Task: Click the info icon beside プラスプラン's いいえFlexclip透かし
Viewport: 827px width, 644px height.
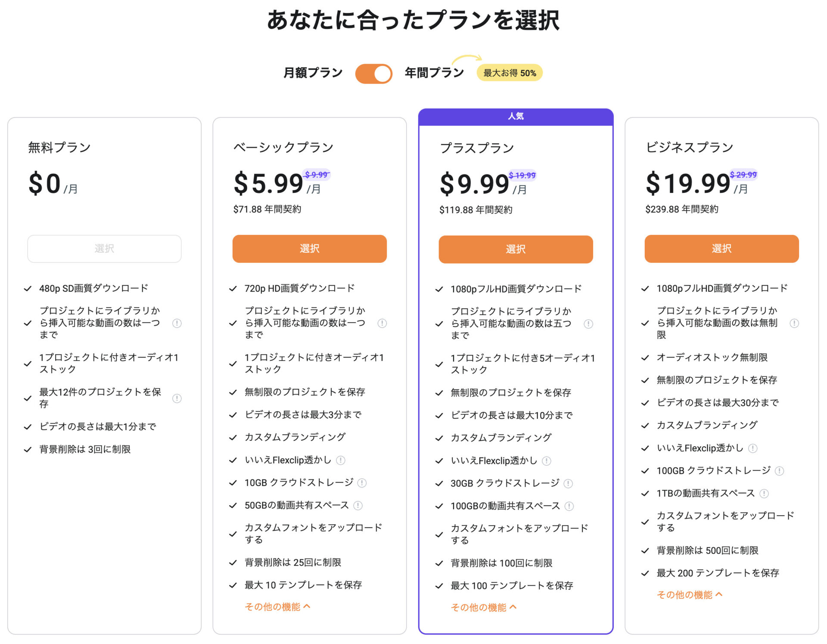Action: pos(547,460)
